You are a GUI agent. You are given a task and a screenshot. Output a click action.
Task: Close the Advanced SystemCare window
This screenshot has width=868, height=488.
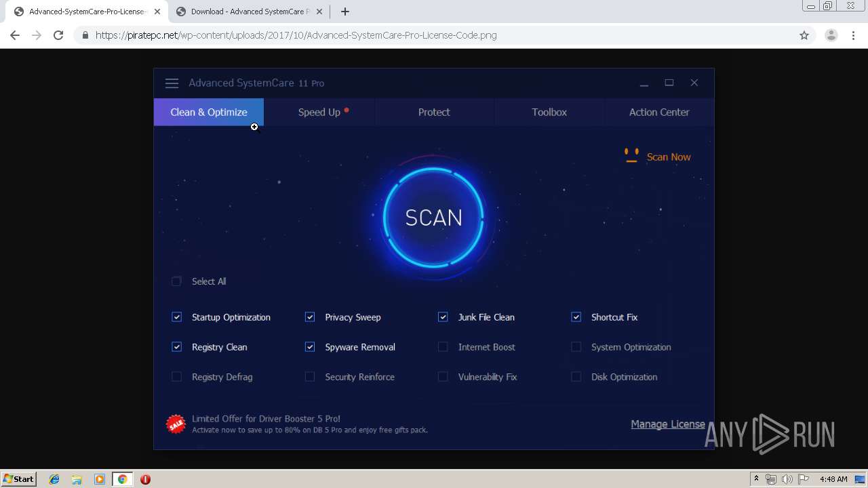coord(694,83)
